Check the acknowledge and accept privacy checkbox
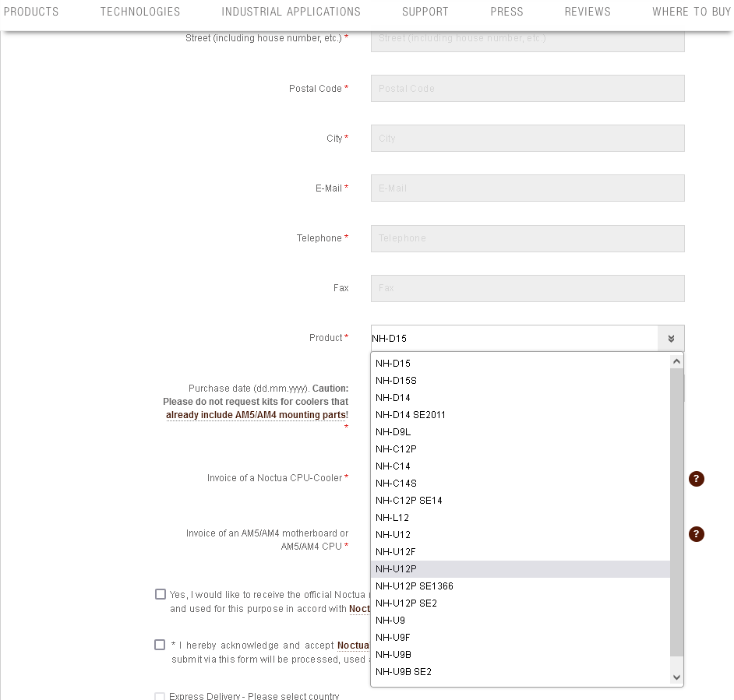The width and height of the screenshot is (734, 700). pos(160,645)
